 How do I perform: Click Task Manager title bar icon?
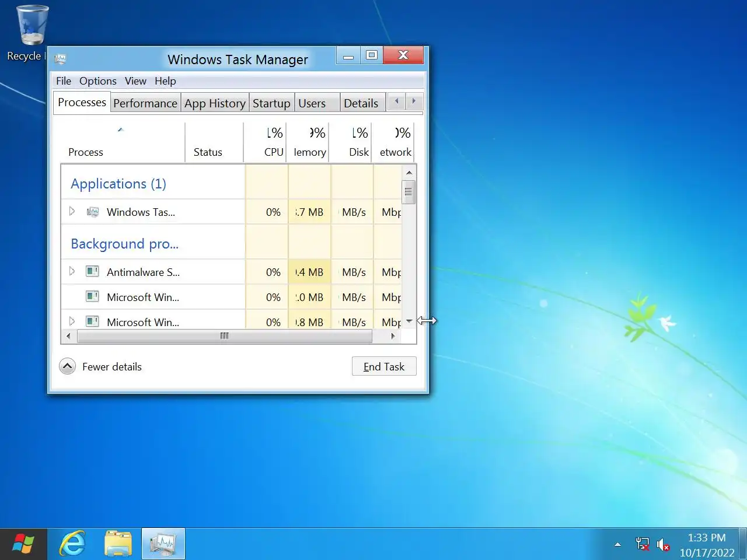[60, 58]
